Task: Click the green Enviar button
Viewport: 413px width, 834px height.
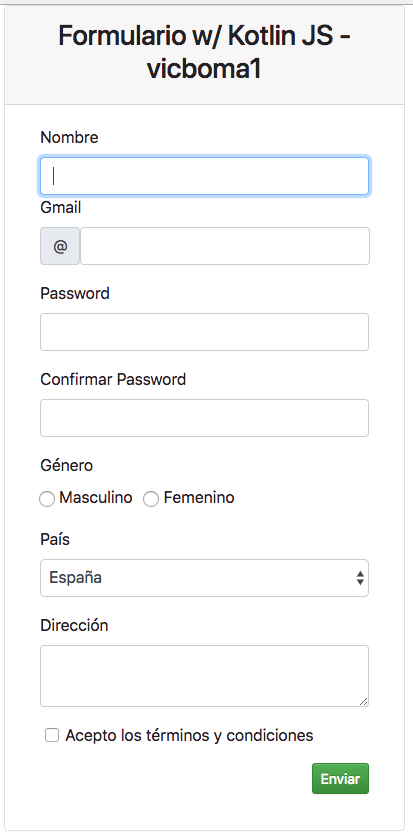Action: 340,779
